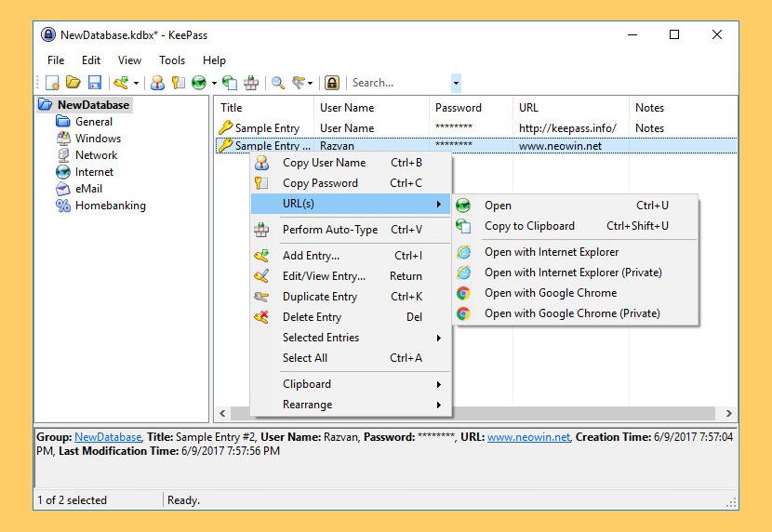Select the NewDatabase root group

[x=93, y=105]
